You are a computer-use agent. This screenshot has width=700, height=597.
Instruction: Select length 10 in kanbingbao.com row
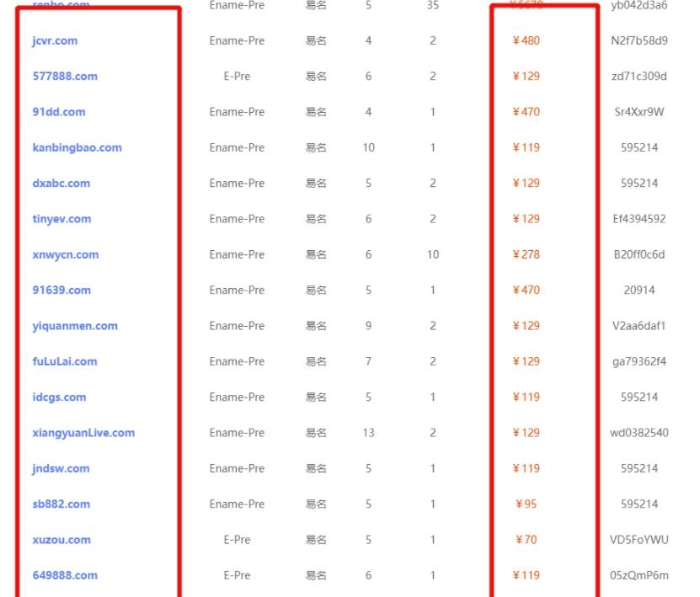369,147
